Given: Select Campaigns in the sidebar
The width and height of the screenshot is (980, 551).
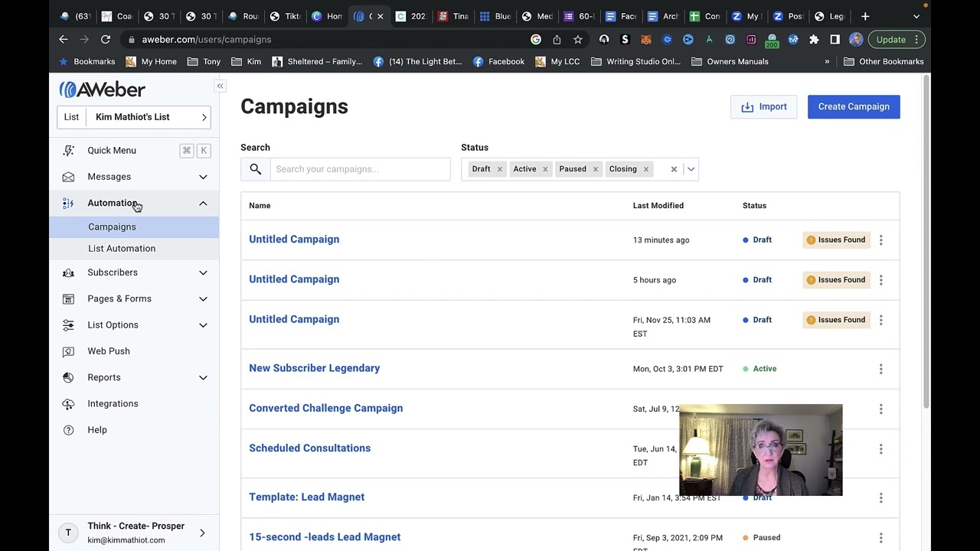Looking at the screenshot, I should click(112, 227).
